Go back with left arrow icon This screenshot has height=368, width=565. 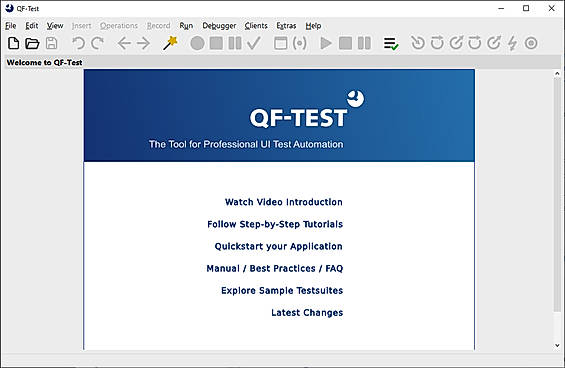124,44
